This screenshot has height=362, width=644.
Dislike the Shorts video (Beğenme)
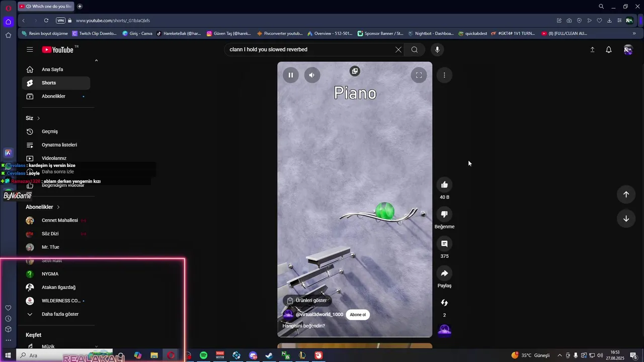(x=444, y=214)
